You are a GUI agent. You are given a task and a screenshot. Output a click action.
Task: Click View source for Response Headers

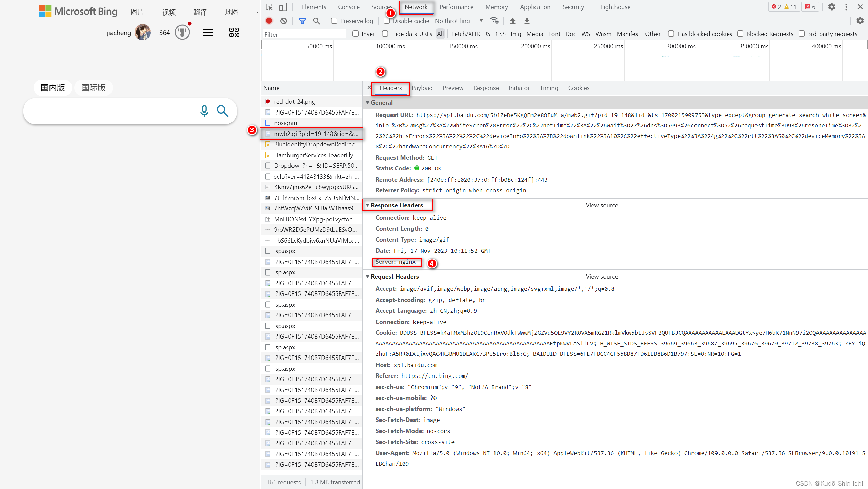(602, 205)
